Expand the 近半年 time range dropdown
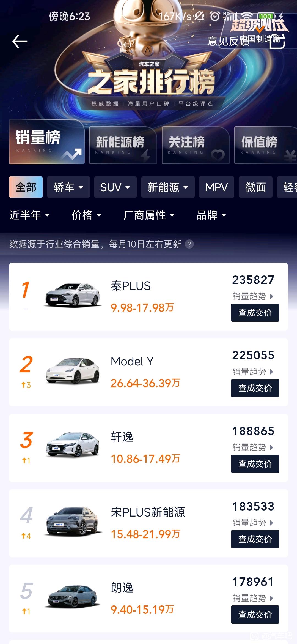The width and height of the screenshot is (297, 644). pyautogui.click(x=30, y=215)
